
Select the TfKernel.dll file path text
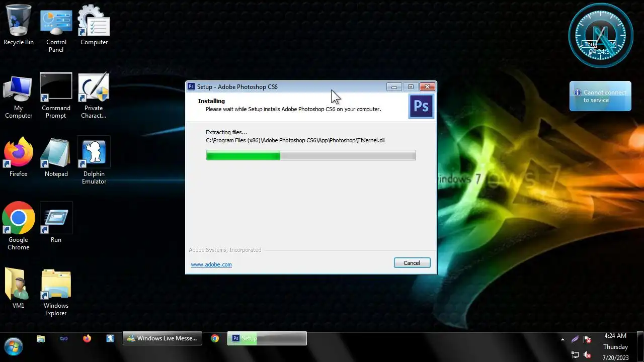point(295,140)
